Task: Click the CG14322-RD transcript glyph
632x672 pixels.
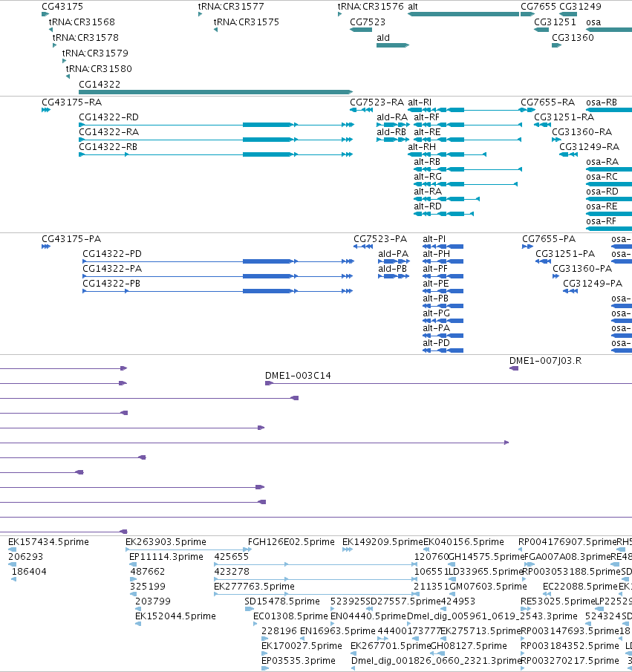Action: 217,125
